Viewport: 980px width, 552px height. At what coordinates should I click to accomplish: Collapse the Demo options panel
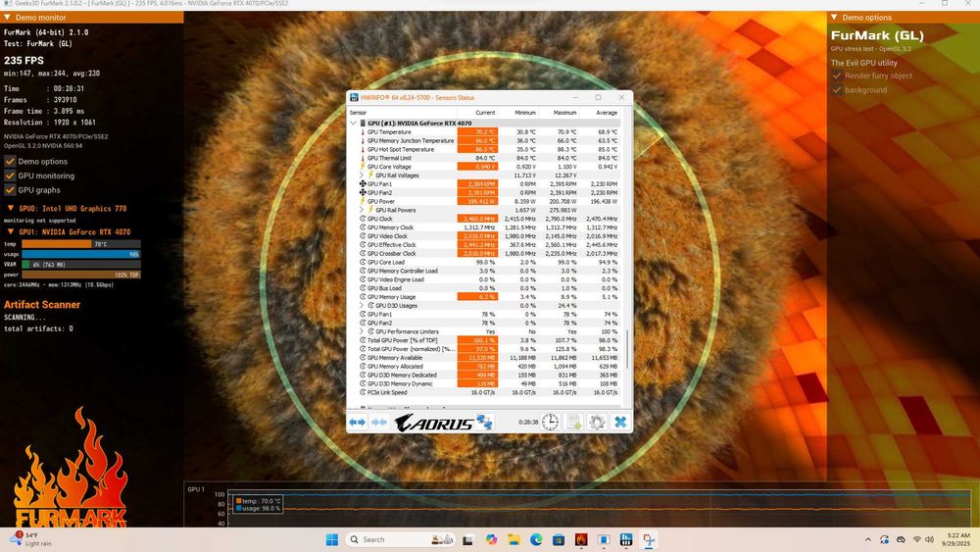(x=834, y=18)
